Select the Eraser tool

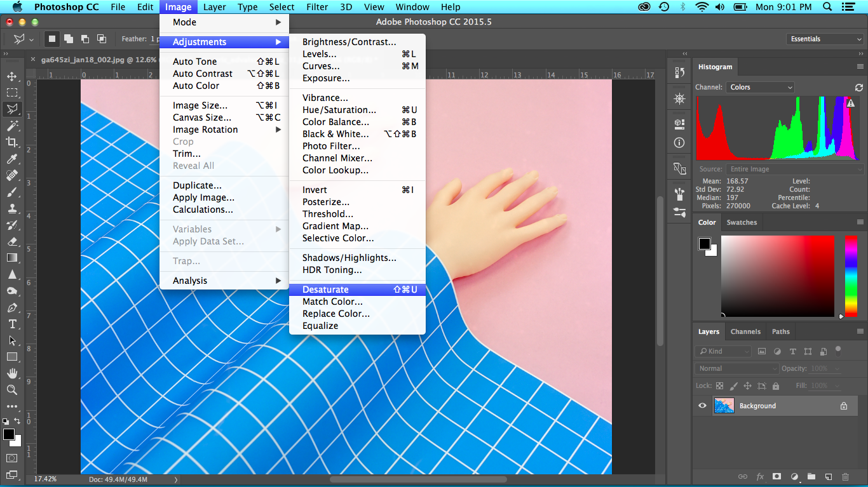(12, 241)
